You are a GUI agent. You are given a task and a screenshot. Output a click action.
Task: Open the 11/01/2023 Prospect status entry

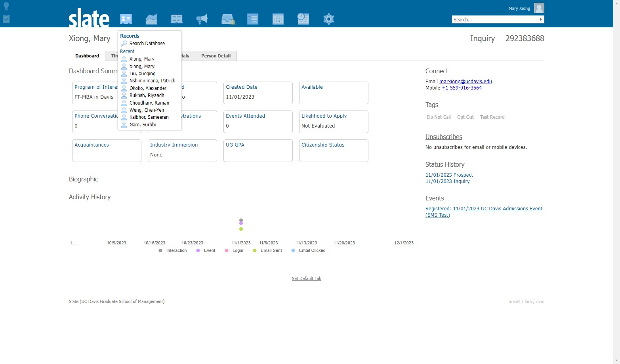(x=449, y=175)
